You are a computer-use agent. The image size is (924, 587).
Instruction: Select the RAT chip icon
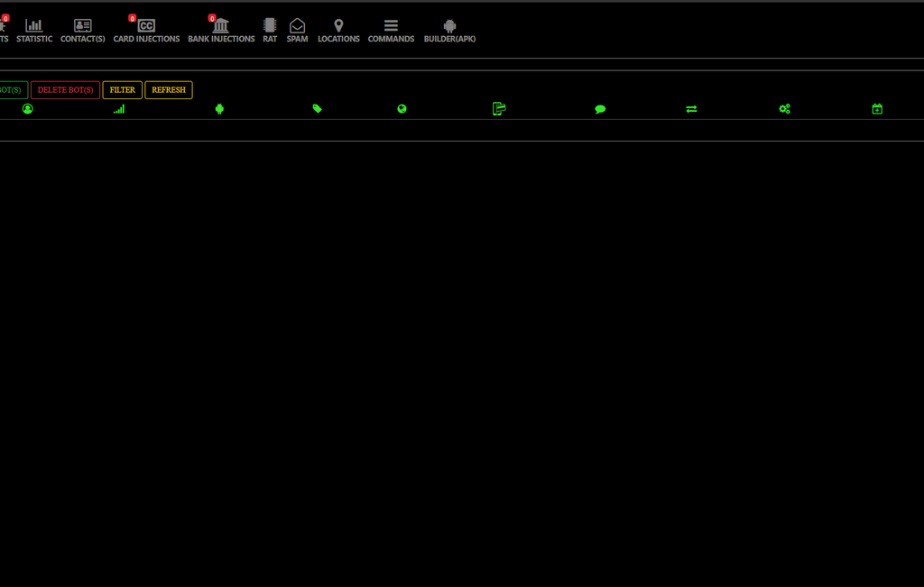click(269, 26)
